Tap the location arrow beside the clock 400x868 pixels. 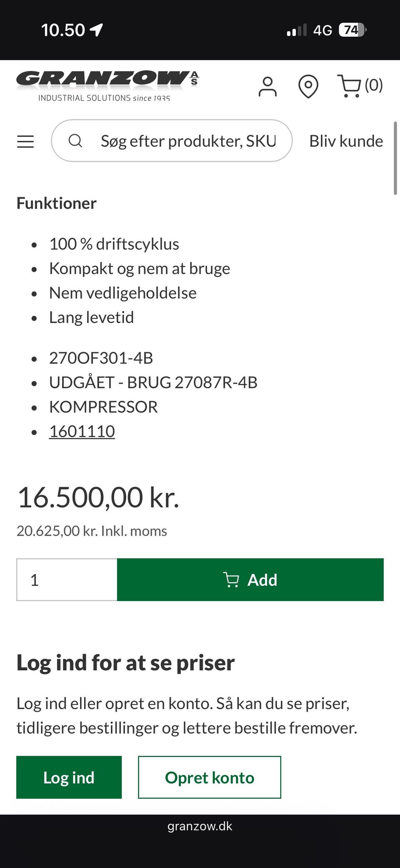click(97, 30)
